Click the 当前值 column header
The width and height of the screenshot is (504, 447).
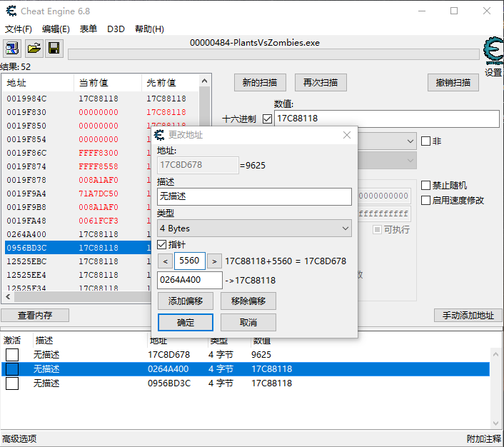point(107,83)
